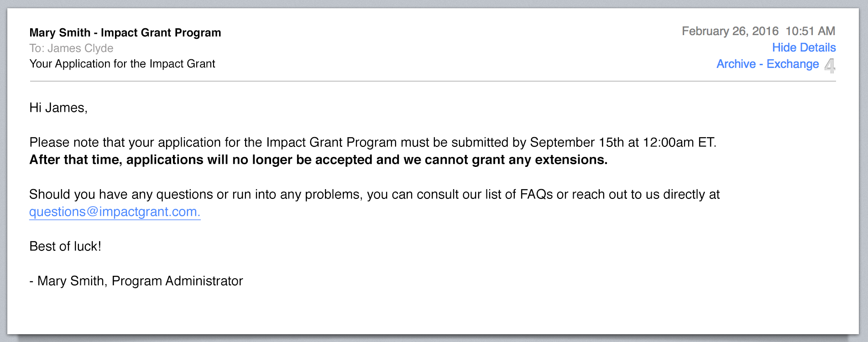Click the questions@impactgrant.com email address
Screen dimensions: 868x342
115,212
